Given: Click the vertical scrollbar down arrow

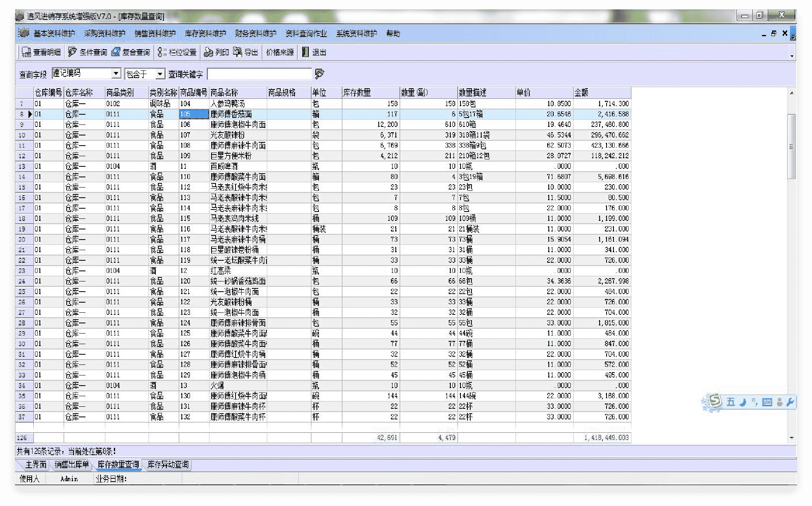Looking at the screenshot, I should coord(792,438).
